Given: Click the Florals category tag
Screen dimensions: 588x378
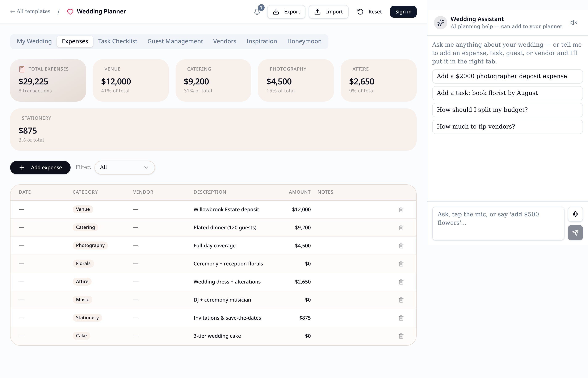Looking at the screenshot, I should (83, 263).
